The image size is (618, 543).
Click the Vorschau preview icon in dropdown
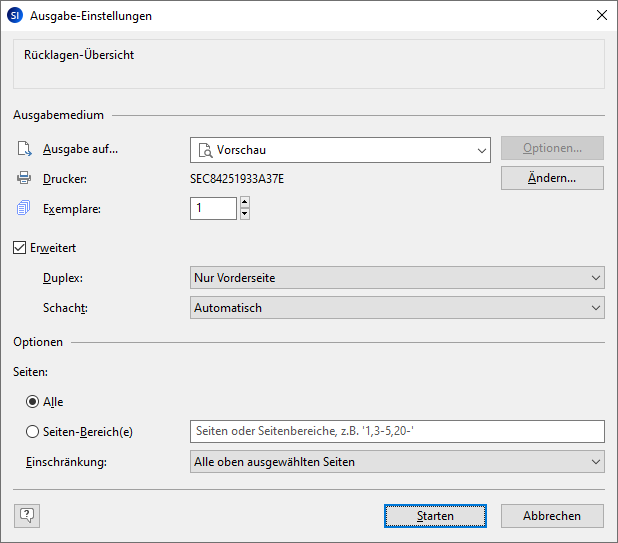pyautogui.click(x=205, y=150)
